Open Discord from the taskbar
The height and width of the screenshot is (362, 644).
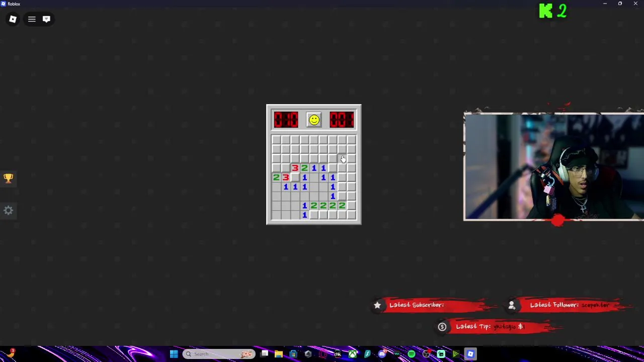tap(382, 354)
